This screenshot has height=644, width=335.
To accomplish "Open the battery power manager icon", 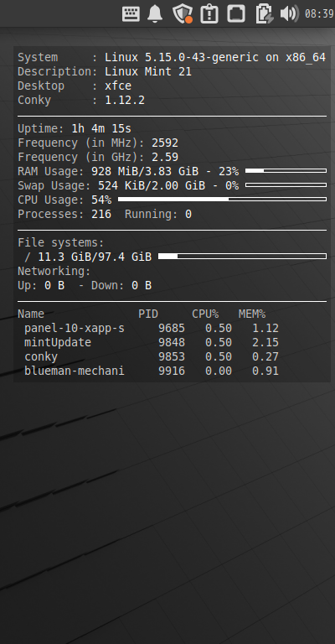I will coord(264,13).
